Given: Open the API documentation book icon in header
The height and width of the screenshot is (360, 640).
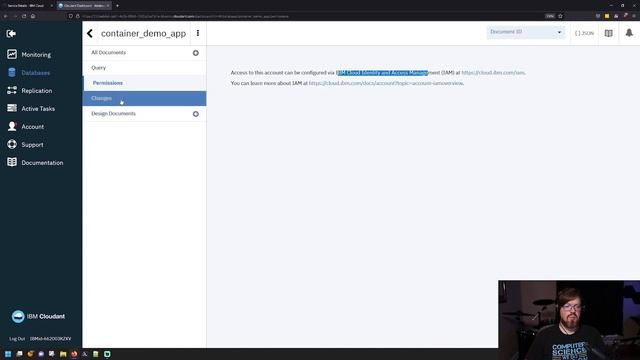Looking at the screenshot, I should tap(609, 33).
